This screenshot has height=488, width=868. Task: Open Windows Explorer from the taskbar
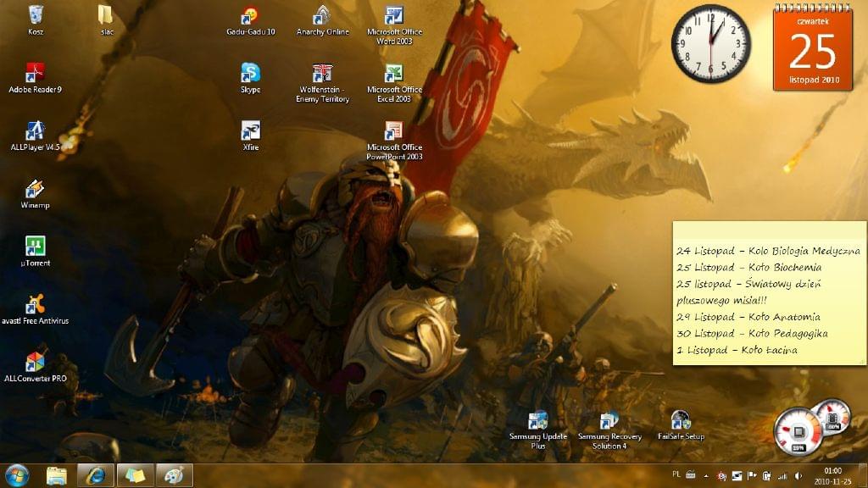[x=57, y=475]
